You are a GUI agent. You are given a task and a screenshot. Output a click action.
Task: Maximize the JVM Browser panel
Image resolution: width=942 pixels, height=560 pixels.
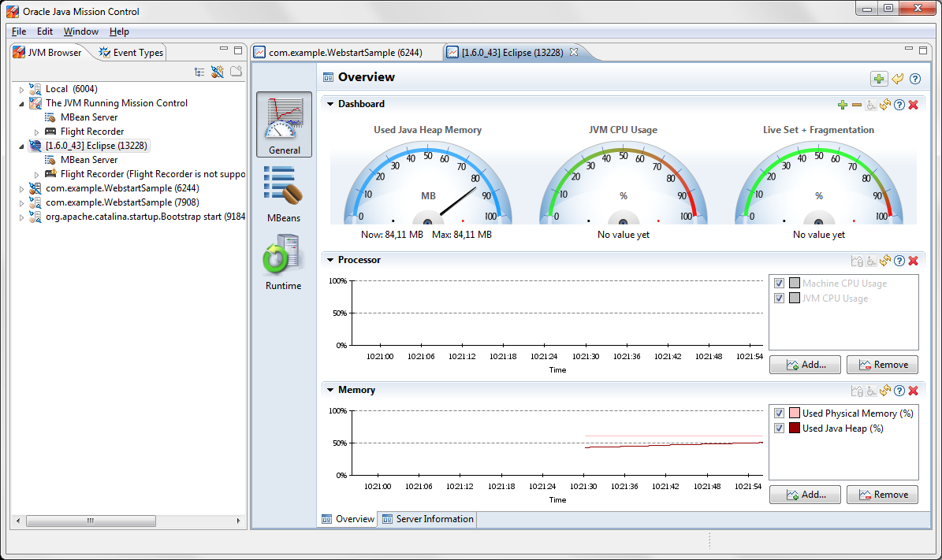tap(238, 50)
